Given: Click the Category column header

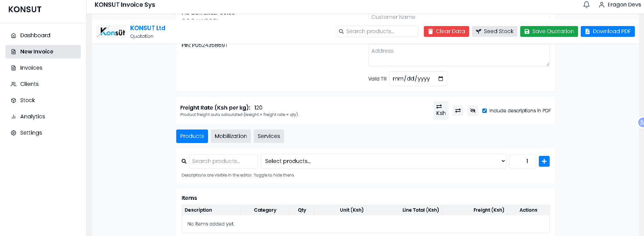Looking at the screenshot, I should pos(265,210).
